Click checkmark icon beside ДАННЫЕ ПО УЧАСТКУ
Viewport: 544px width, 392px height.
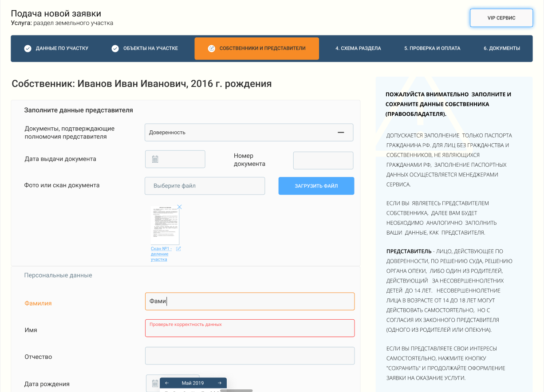pyautogui.click(x=28, y=48)
